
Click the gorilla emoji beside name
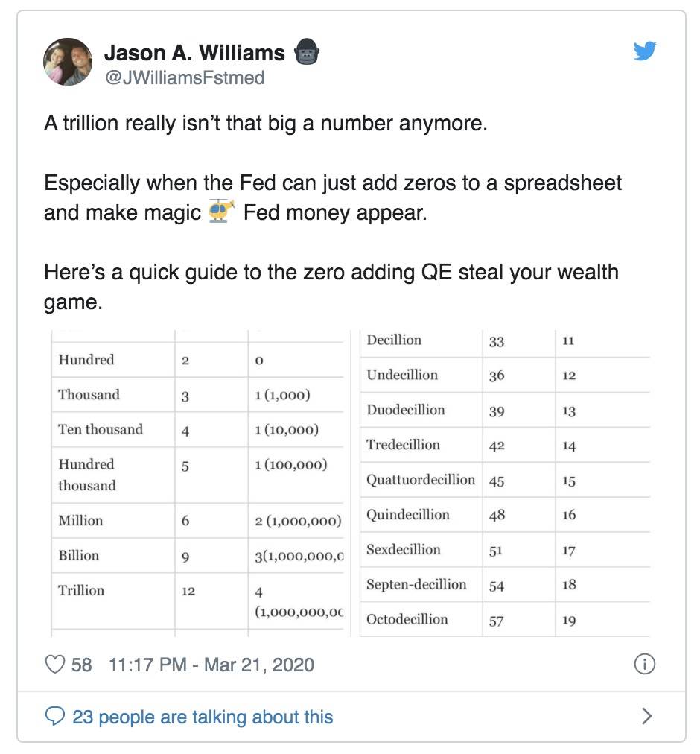306,52
